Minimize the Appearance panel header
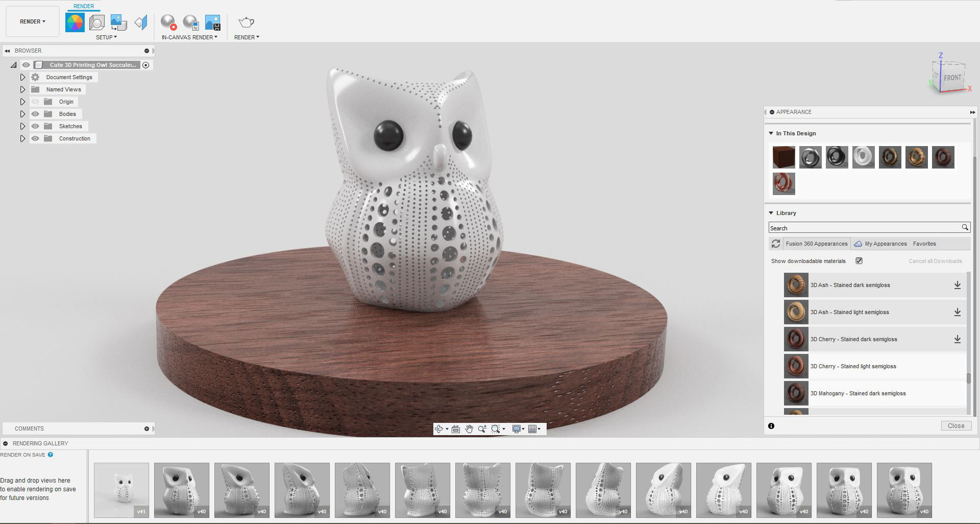The height and width of the screenshot is (524, 980). pos(772,112)
